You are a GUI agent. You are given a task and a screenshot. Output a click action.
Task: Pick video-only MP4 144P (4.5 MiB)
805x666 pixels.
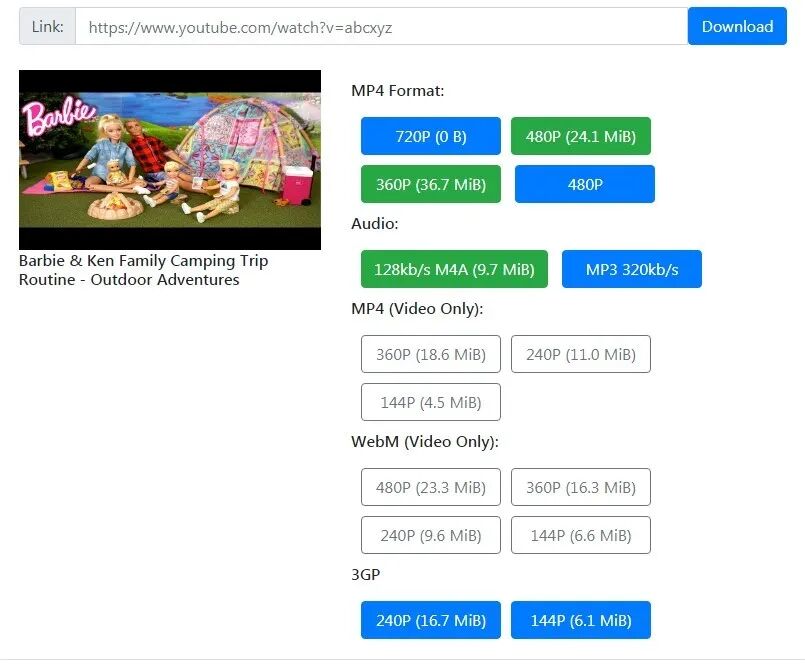tap(431, 402)
